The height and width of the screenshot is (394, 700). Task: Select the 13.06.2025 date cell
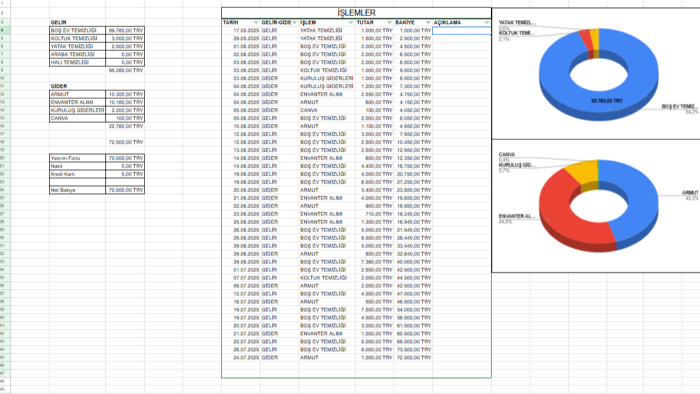tap(241, 150)
